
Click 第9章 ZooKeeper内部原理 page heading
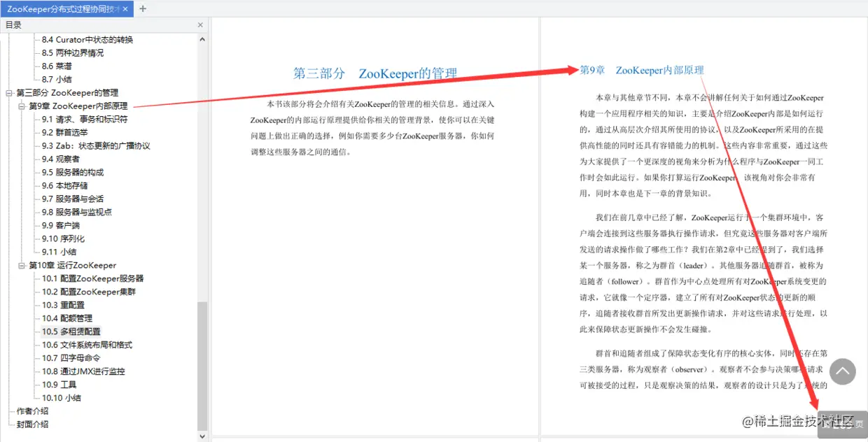pyautogui.click(x=642, y=71)
